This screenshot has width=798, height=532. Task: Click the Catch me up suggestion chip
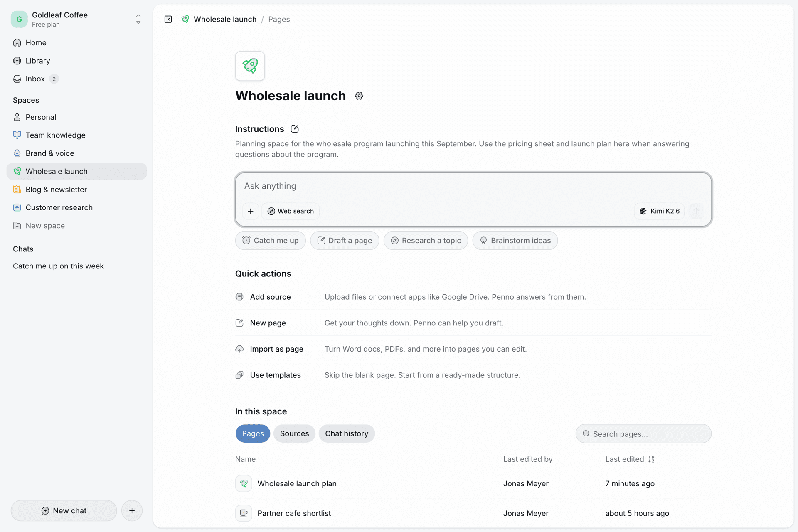pos(271,241)
